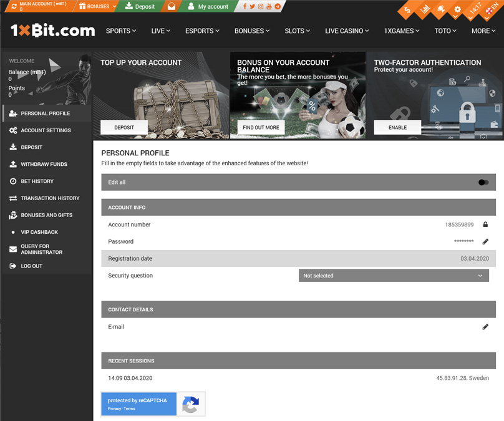Click the dollar sign payments ribbon icon
Viewport: 504px width, 421px height.
tap(407, 9)
